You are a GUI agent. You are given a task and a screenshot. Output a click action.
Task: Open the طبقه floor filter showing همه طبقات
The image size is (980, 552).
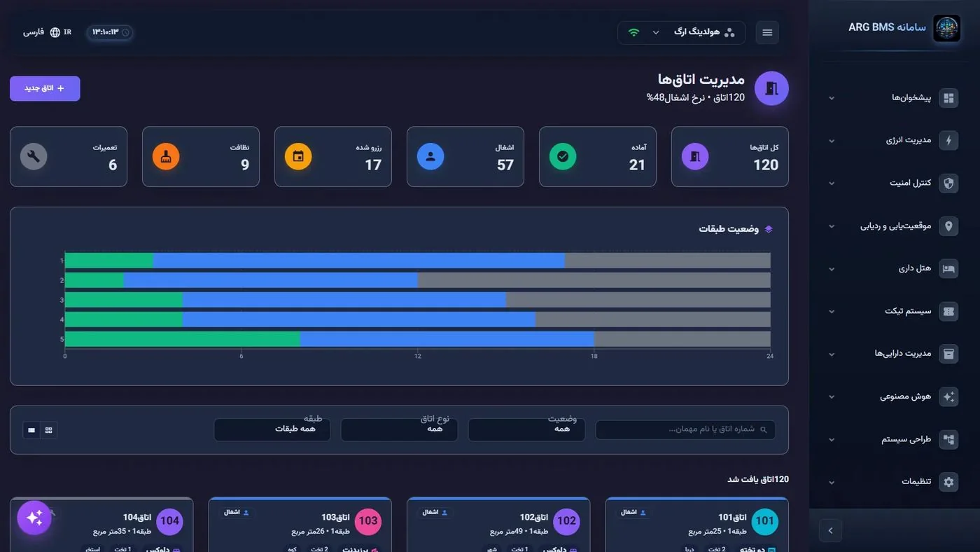click(x=272, y=429)
